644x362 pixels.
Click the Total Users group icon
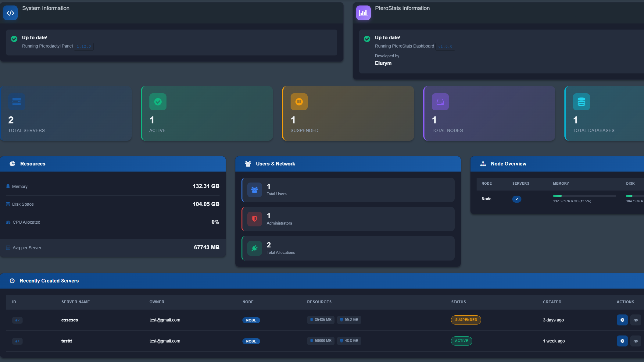click(254, 190)
